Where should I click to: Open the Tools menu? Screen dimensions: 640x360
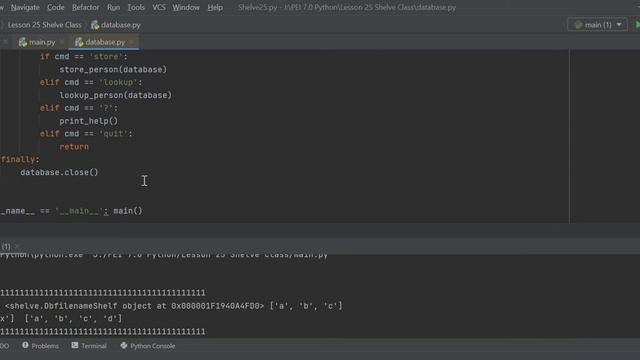point(136,7)
